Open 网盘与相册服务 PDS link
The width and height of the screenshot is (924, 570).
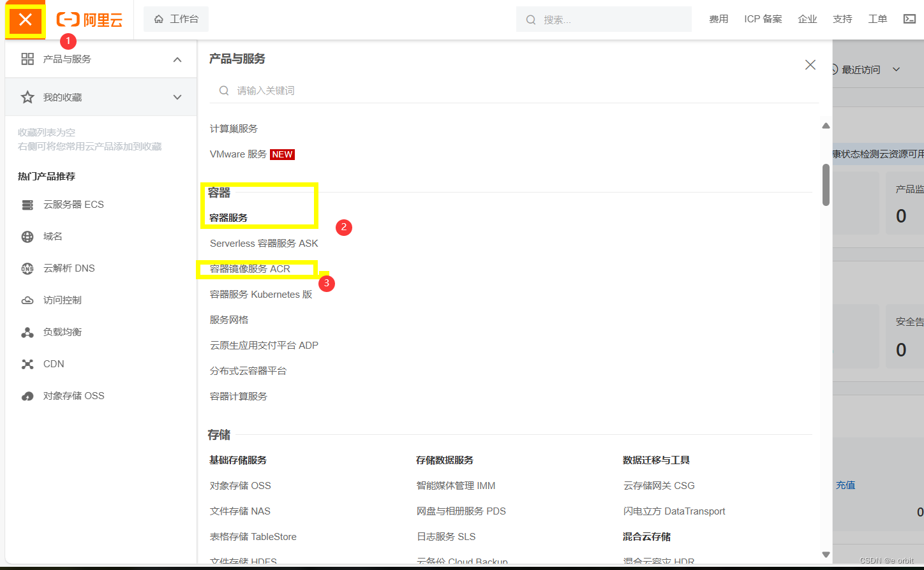(x=461, y=511)
